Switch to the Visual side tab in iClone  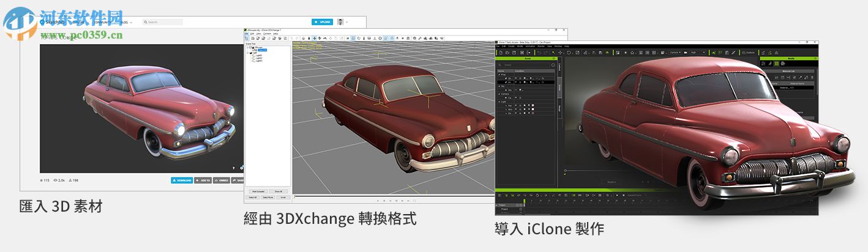pos(559,108)
